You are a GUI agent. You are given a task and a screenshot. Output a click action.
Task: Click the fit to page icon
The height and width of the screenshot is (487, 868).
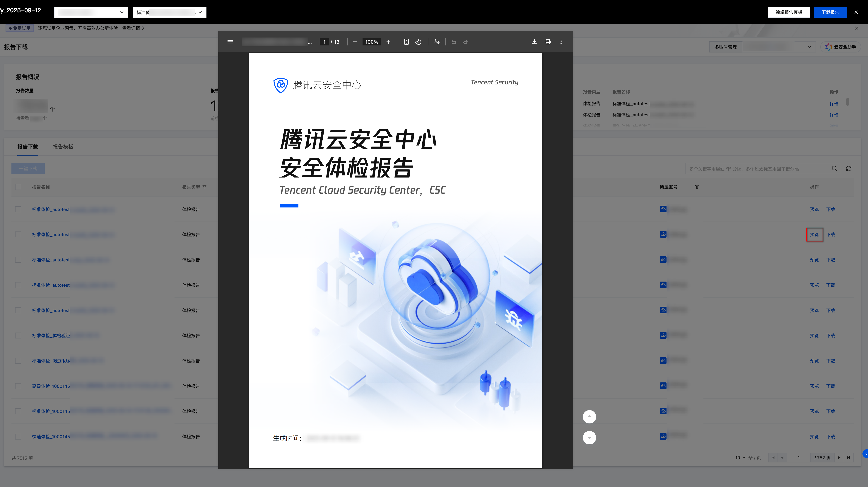[406, 42]
